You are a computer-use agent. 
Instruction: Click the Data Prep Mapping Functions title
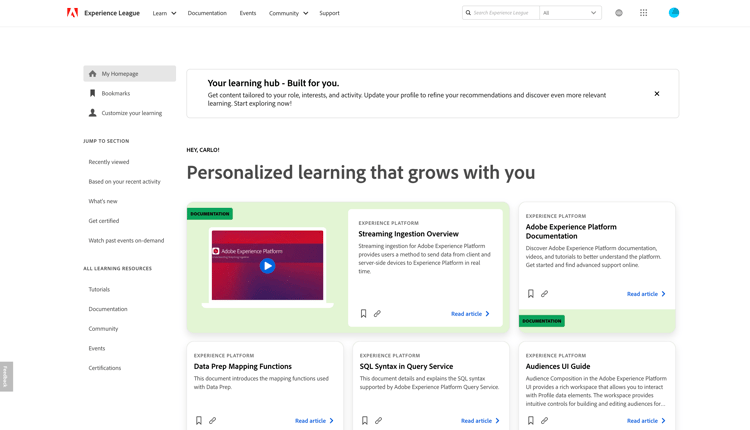click(243, 366)
